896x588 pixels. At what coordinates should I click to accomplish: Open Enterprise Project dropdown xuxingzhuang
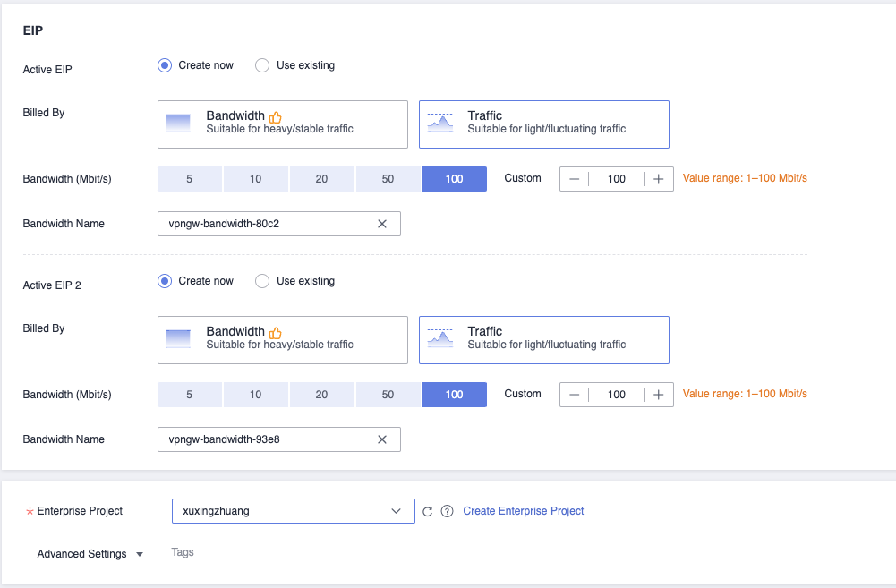[293, 511]
